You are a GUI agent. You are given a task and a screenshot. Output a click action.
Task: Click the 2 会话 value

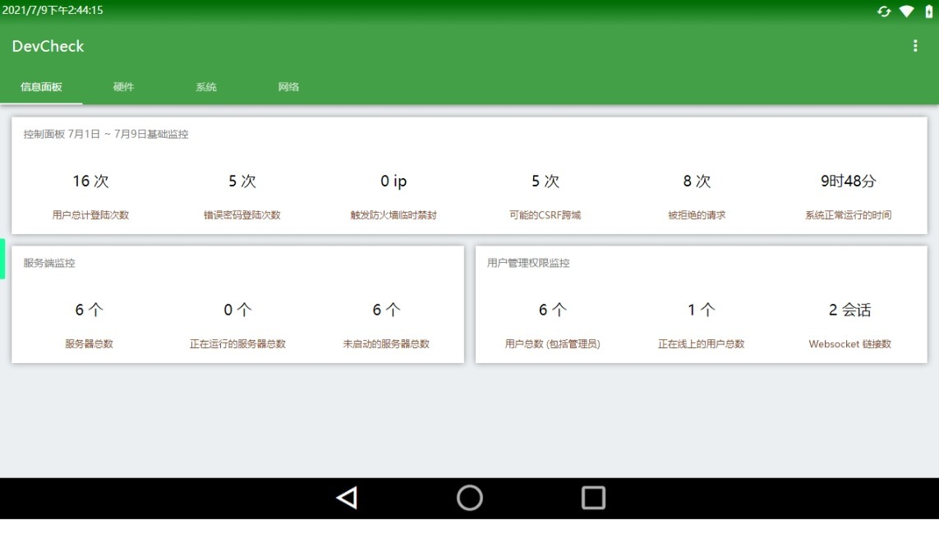(849, 310)
